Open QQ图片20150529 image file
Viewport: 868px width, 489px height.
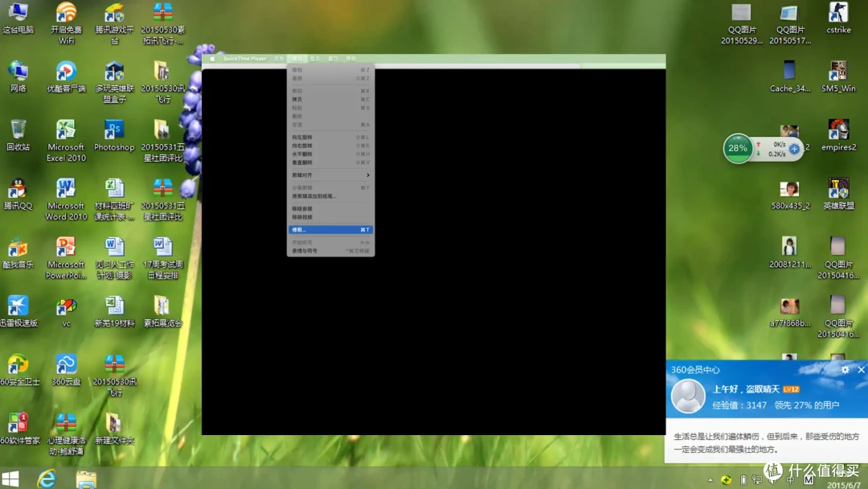(x=741, y=23)
